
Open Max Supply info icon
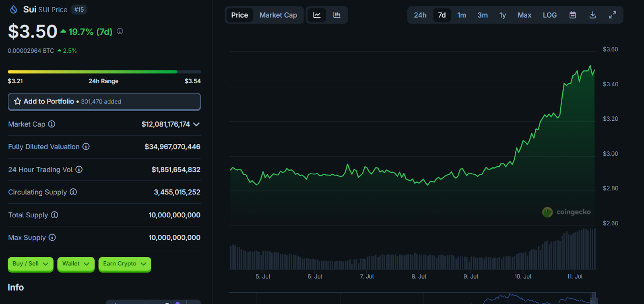(x=52, y=238)
